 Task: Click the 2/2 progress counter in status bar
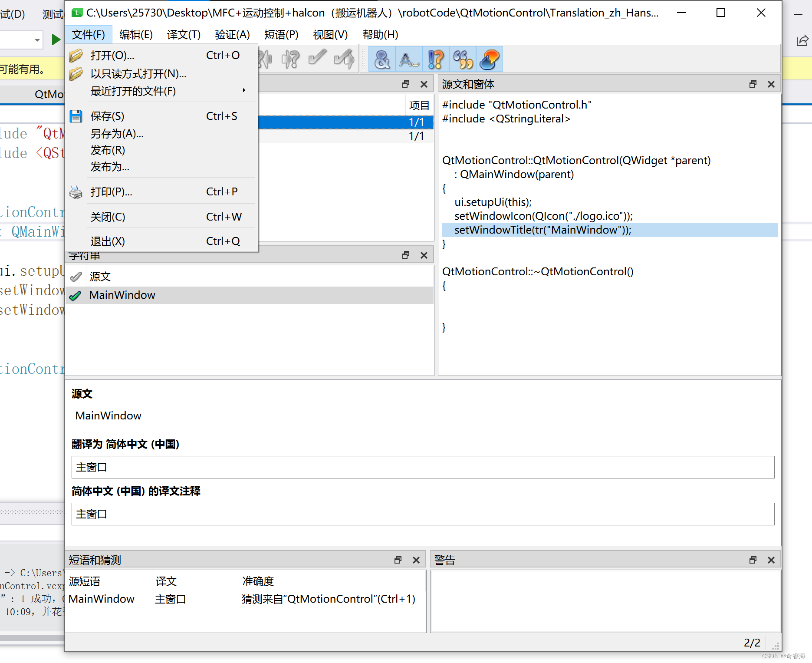(752, 643)
